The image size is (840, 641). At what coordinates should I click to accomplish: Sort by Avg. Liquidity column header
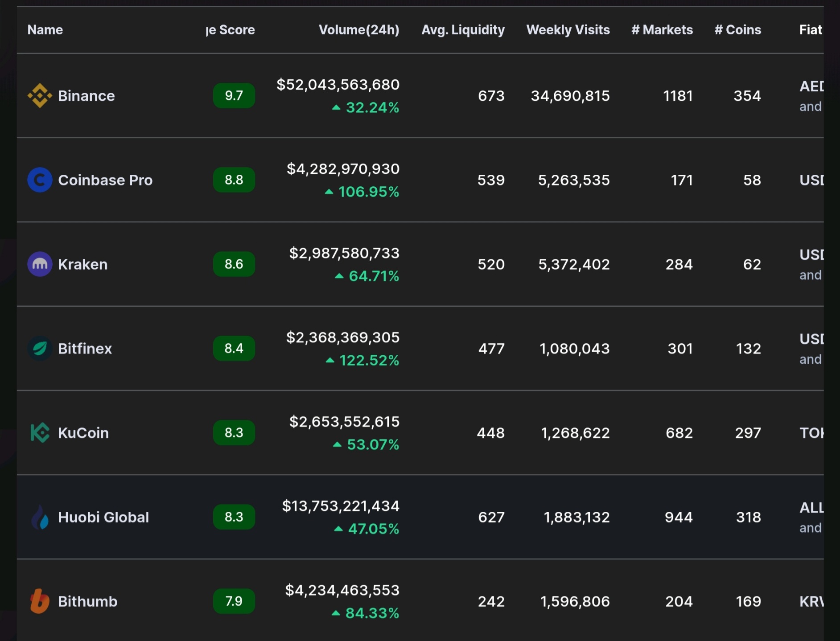(463, 30)
